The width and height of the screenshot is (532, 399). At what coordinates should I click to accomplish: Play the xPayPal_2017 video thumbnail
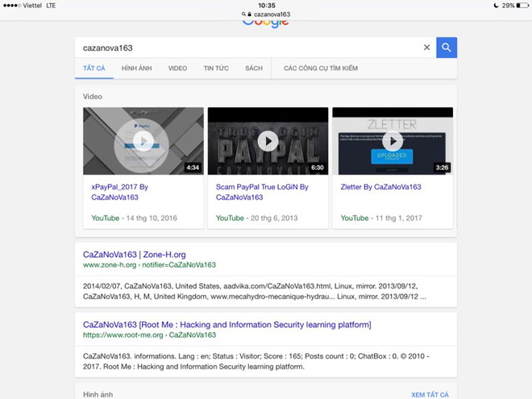[143, 141]
